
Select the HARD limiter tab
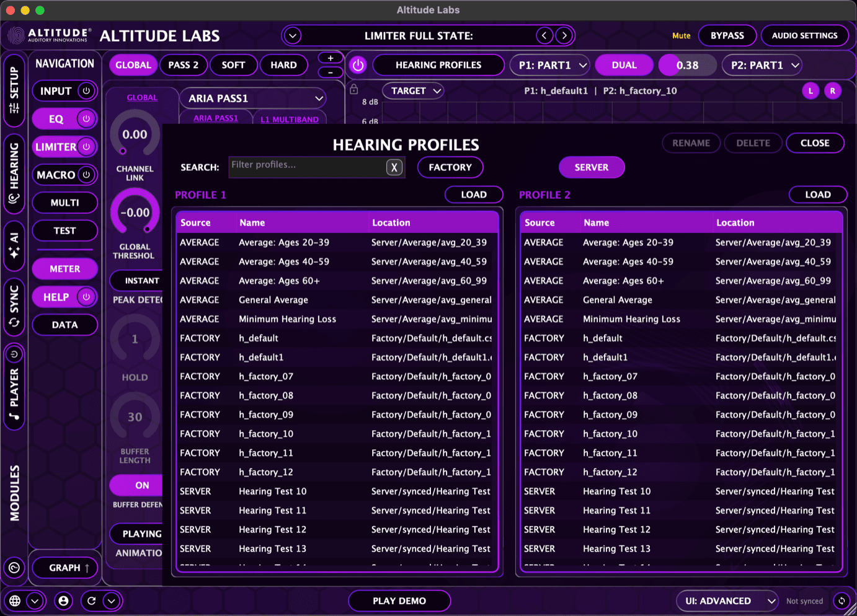(x=284, y=65)
